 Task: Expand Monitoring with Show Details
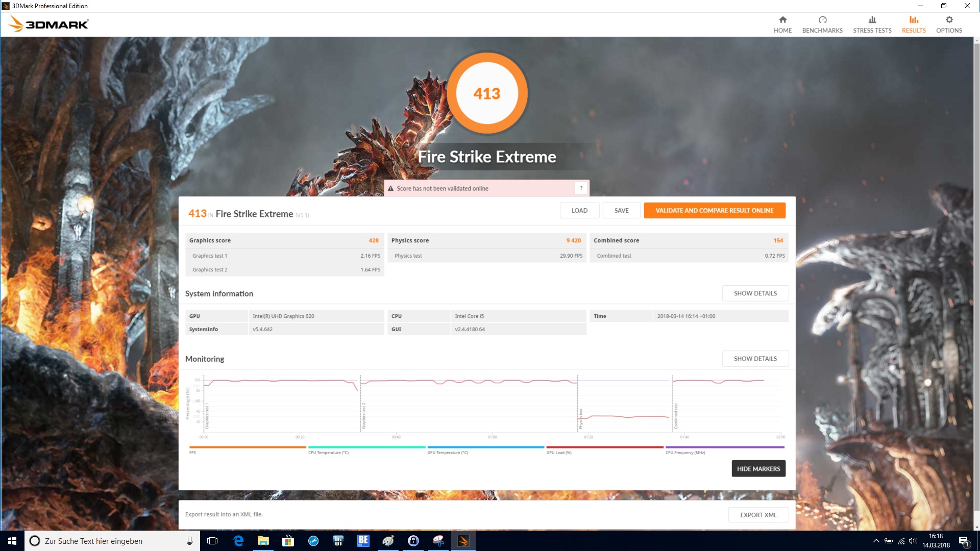755,359
